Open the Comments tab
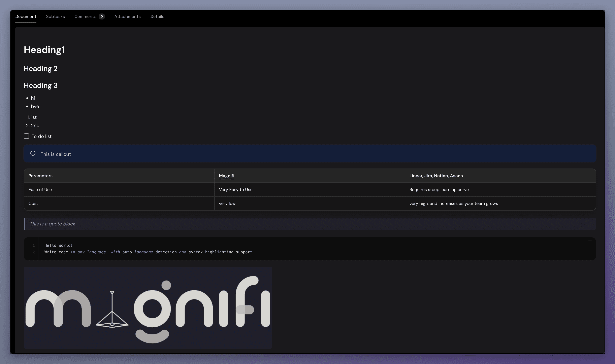This screenshot has width=615, height=364. tap(90, 16)
